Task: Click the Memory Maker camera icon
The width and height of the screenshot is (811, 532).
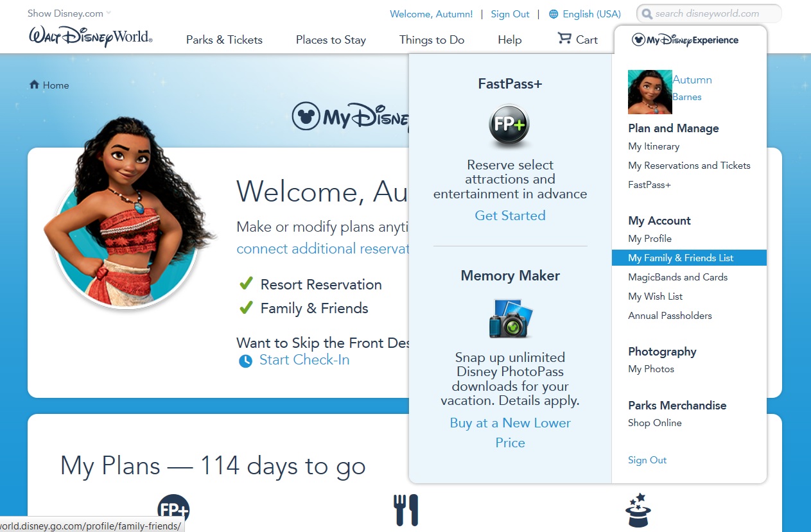Action: (x=510, y=317)
